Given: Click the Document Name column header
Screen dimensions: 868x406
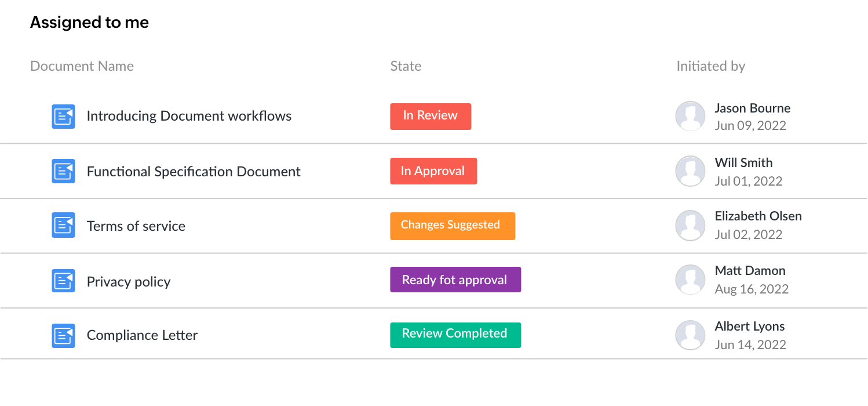Looking at the screenshot, I should tap(82, 66).
